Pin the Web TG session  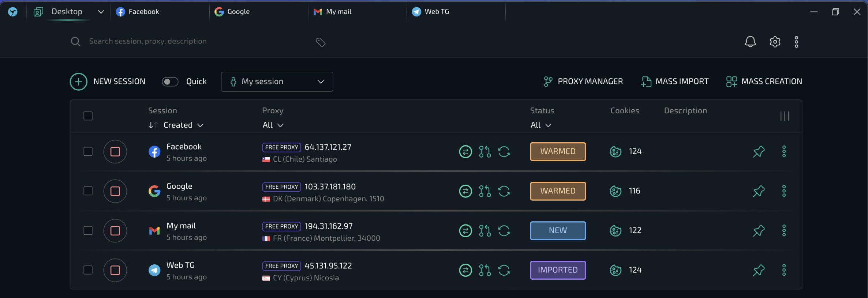tap(759, 270)
